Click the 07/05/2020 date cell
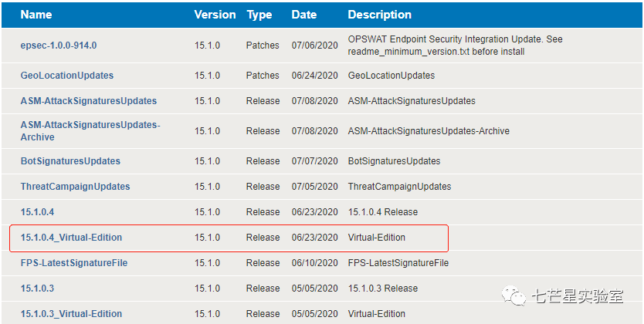The height and width of the screenshot is (324, 644). [x=314, y=187]
